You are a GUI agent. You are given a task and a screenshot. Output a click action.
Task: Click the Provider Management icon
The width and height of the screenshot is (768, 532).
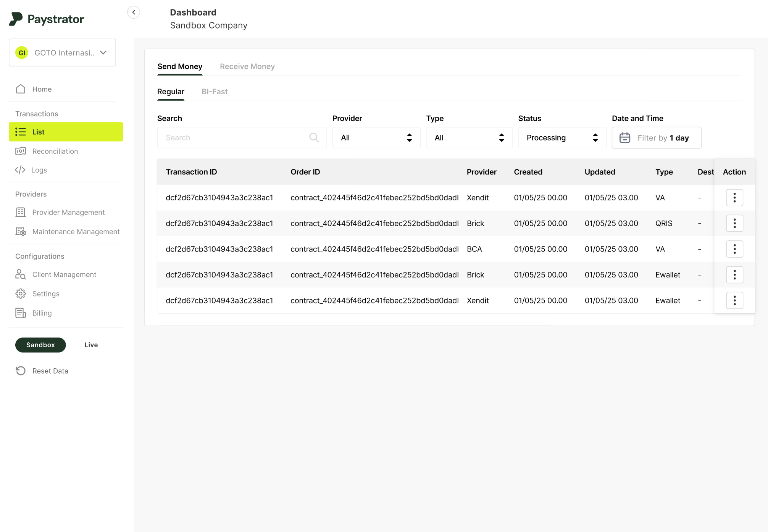[21, 212]
